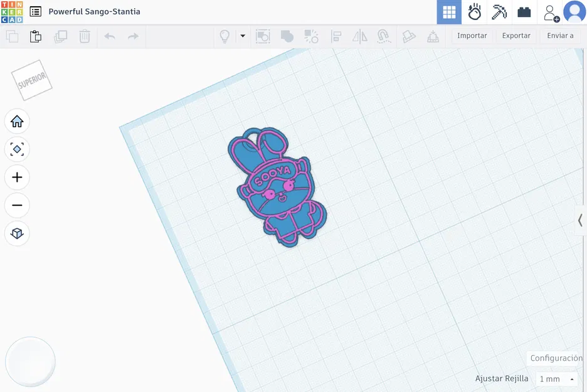
Task: Click the Notes tool icon
Action: [408, 36]
